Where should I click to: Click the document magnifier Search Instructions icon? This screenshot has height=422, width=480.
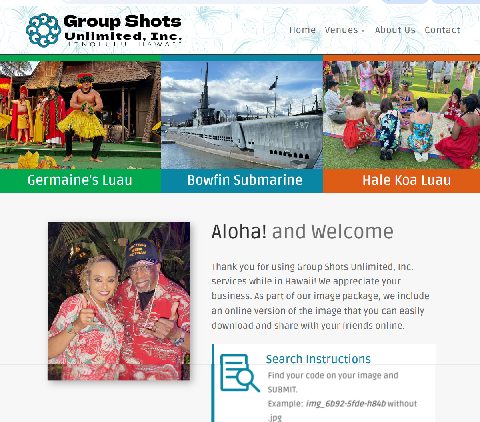(x=239, y=373)
